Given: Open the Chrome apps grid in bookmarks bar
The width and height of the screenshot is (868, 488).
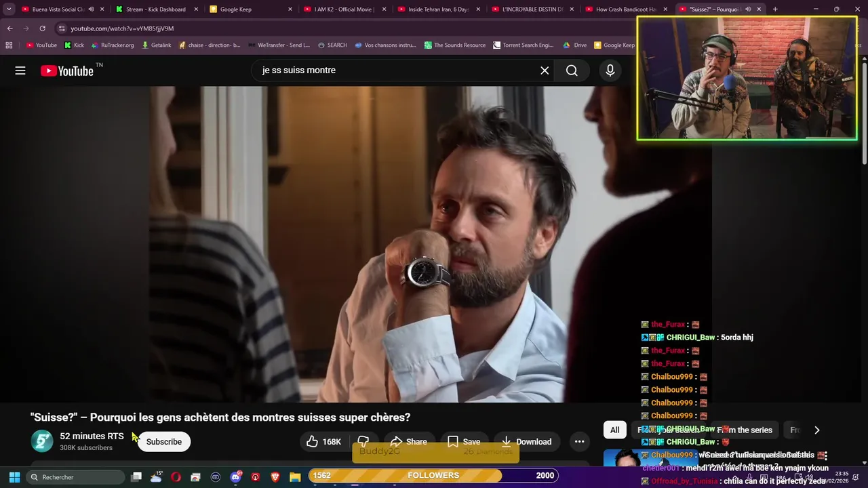Looking at the screenshot, I should (x=9, y=45).
